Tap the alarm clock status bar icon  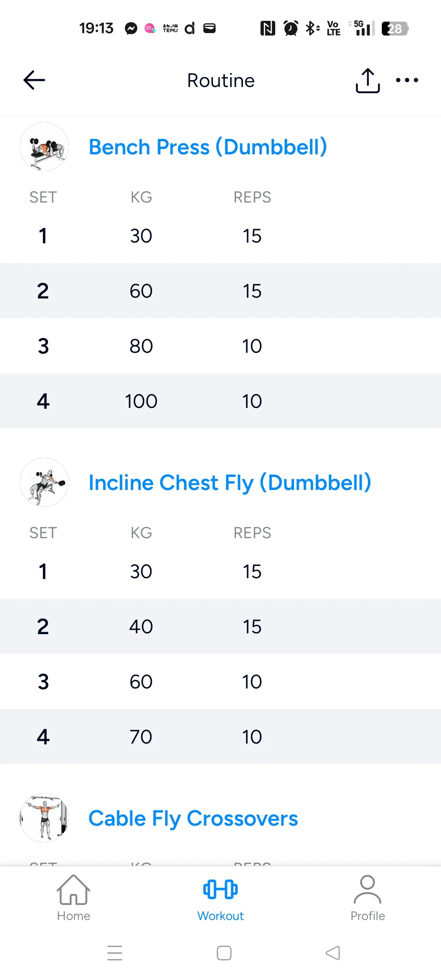(x=291, y=28)
